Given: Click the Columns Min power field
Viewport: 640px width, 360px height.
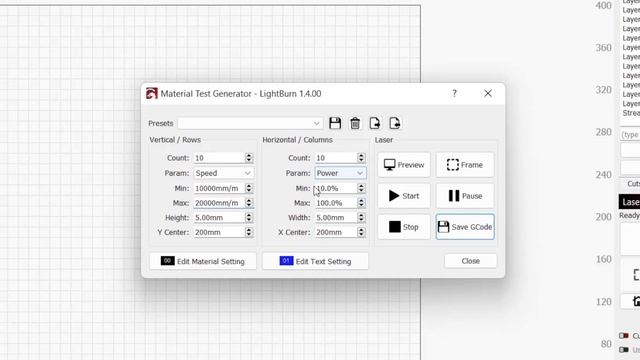Looking at the screenshot, I should point(336,188).
